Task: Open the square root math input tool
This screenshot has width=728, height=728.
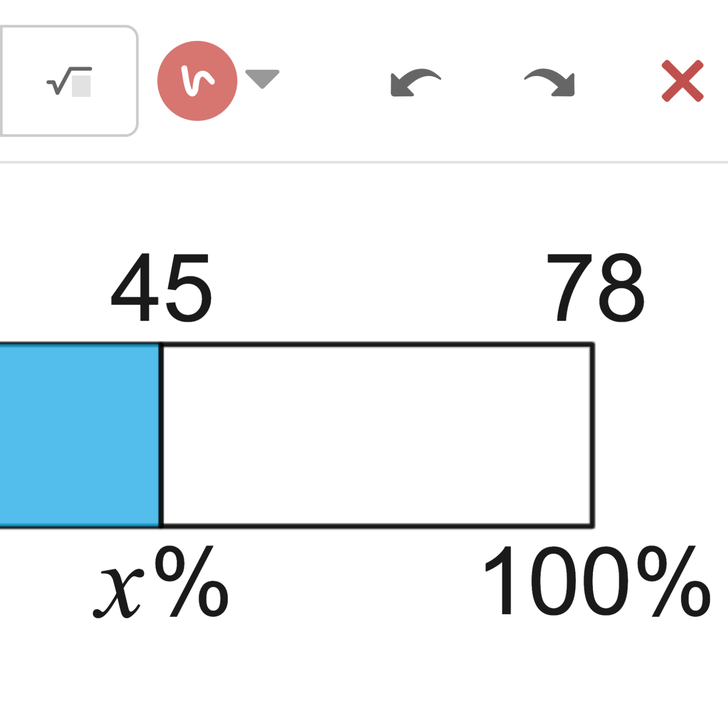Action: click(68, 81)
